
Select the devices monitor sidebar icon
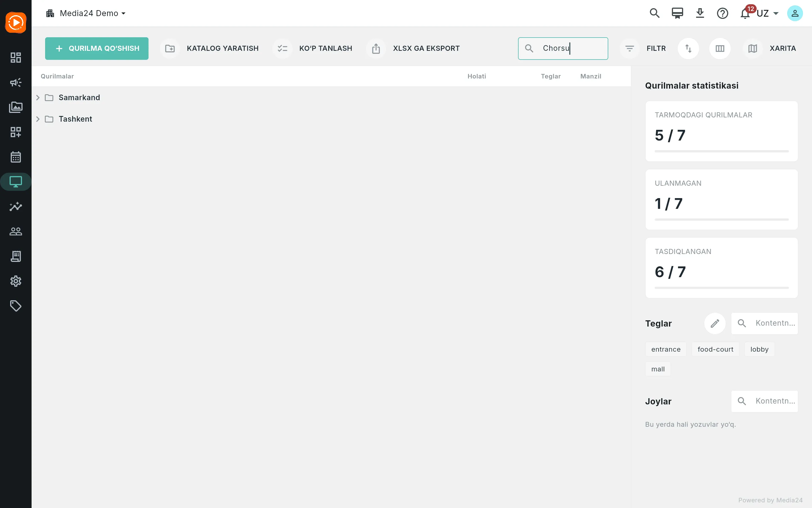coord(16,182)
